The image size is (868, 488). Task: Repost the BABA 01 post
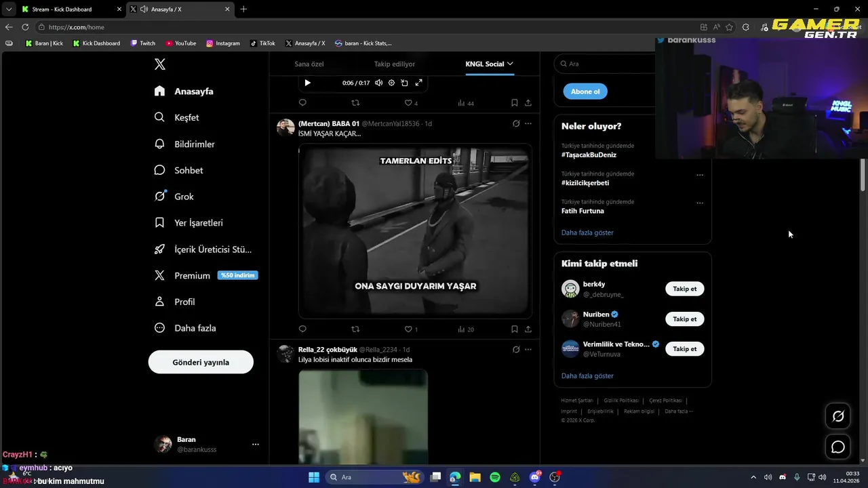(355, 329)
